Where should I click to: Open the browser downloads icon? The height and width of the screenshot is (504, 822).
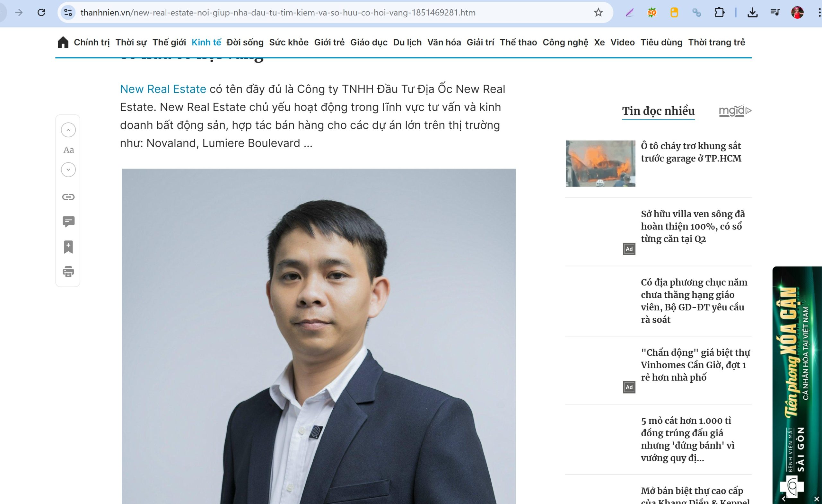coord(752,13)
